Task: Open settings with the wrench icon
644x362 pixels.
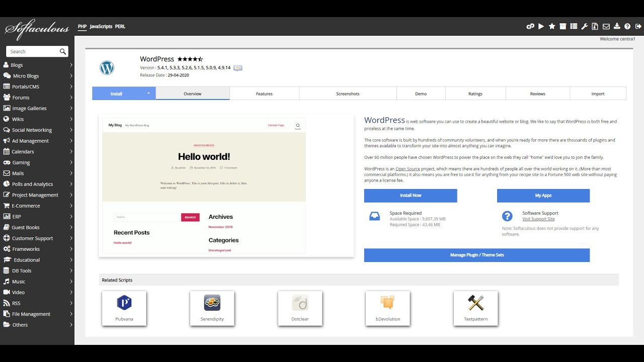Action: [584, 27]
